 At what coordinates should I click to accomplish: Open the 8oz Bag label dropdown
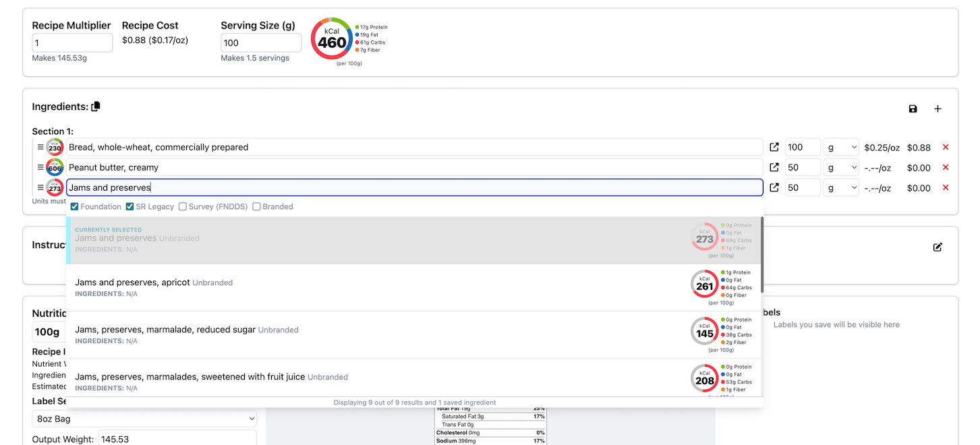click(x=144, y=419)
